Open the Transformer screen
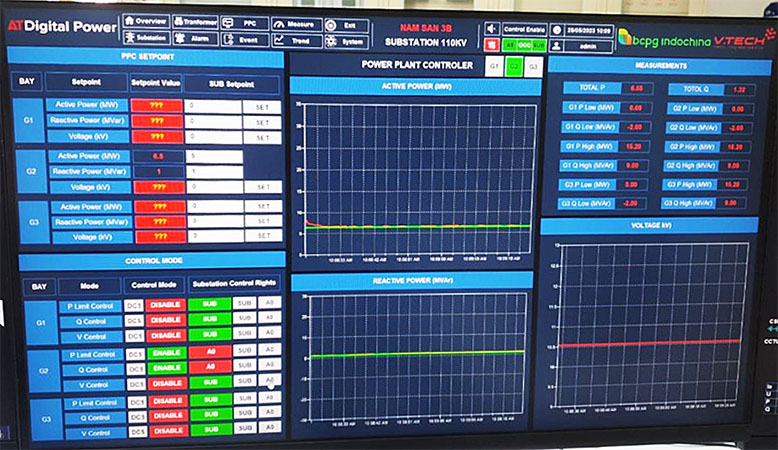 [194, 21]
